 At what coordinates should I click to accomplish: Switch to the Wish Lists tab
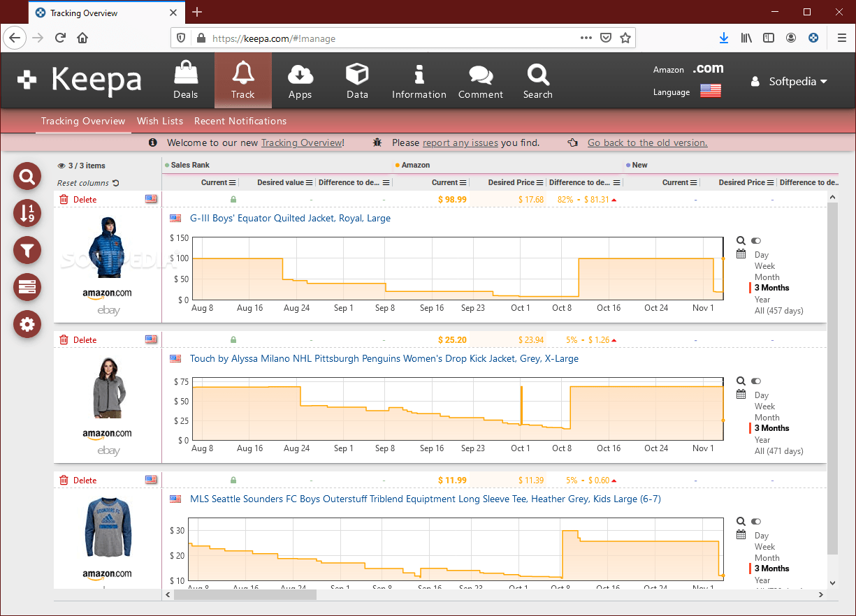(x=160, y=121)
